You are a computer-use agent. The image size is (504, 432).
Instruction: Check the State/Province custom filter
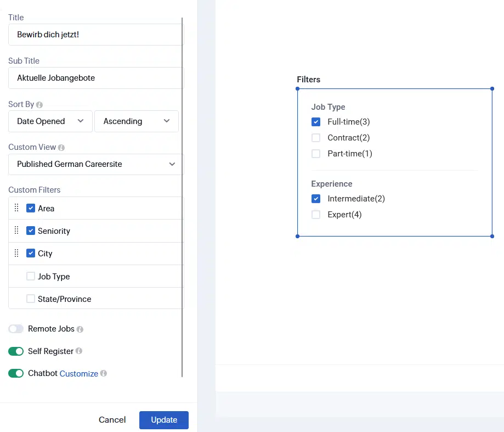[31, 299]
